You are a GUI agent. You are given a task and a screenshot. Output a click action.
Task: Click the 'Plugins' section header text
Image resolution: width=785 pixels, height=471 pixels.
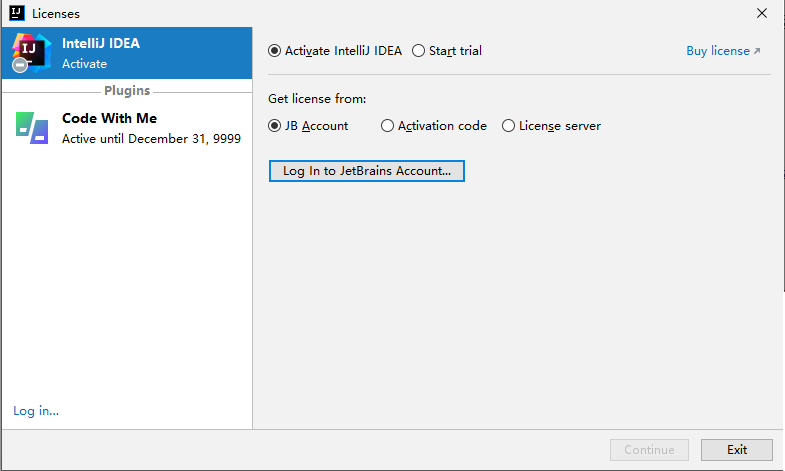point(127,91)
